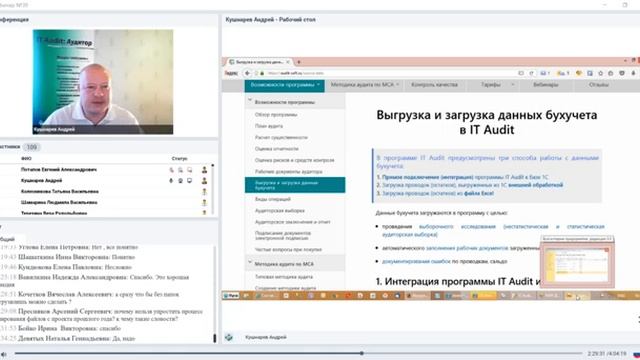
Task: Click the Статус column header
Action: pyautogui.click(x=180, y=158)
